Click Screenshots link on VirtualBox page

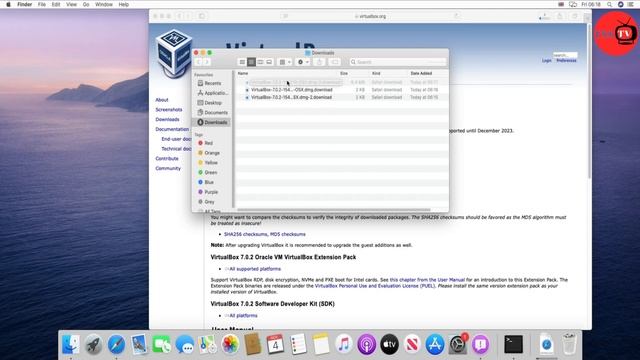point(169,110)
